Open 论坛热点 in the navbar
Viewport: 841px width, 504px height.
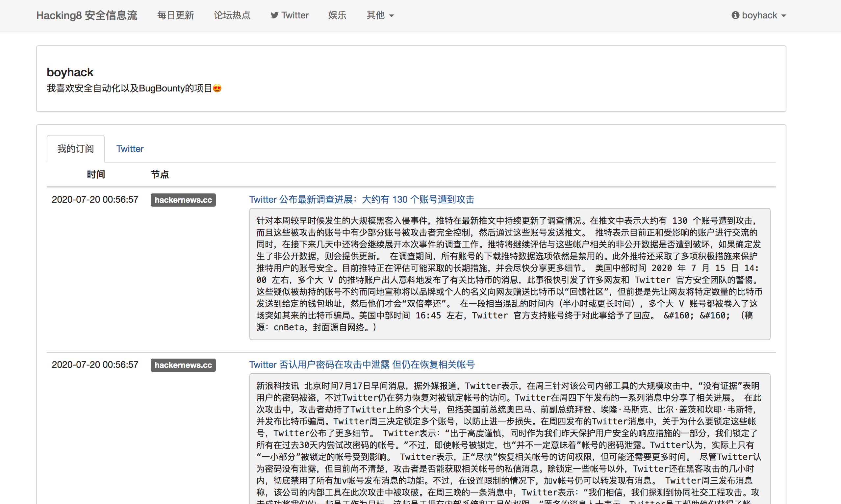point(232,15)
